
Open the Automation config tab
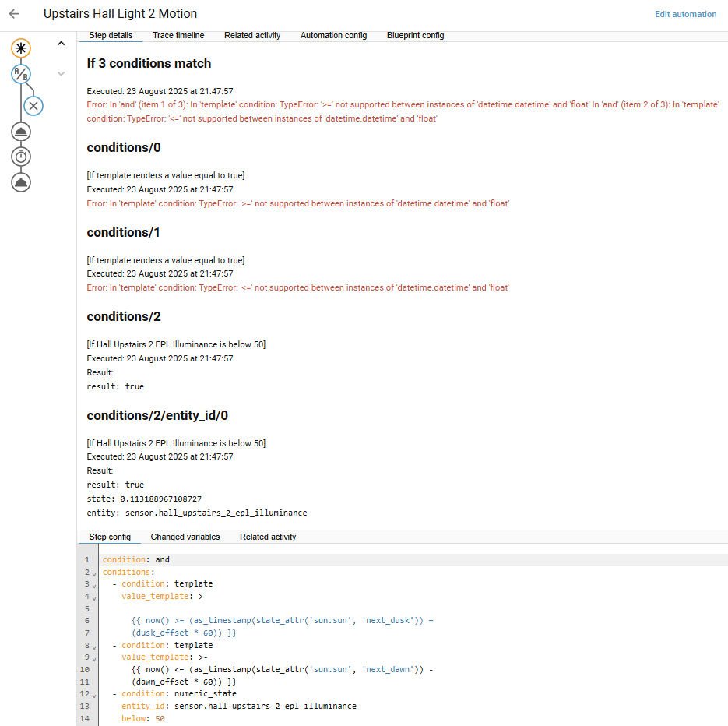[333, 35]
